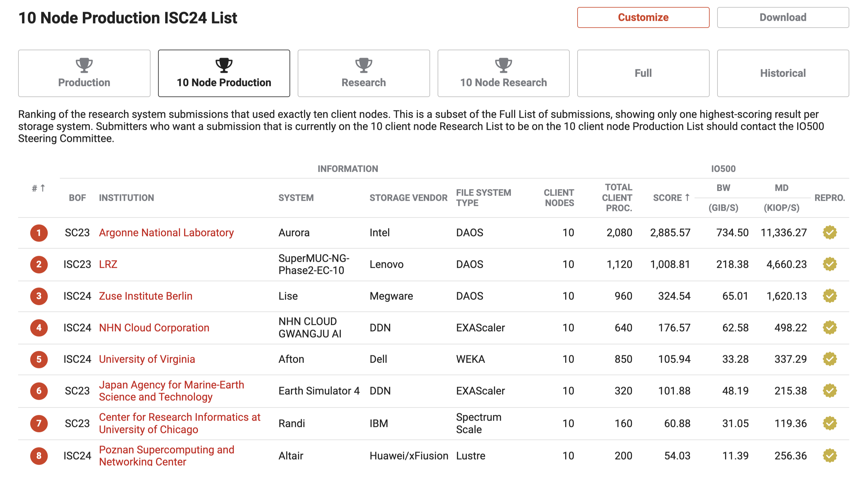868x488 pixels.
Task: Click the SYSTEM column header
Action: point(296,198)
